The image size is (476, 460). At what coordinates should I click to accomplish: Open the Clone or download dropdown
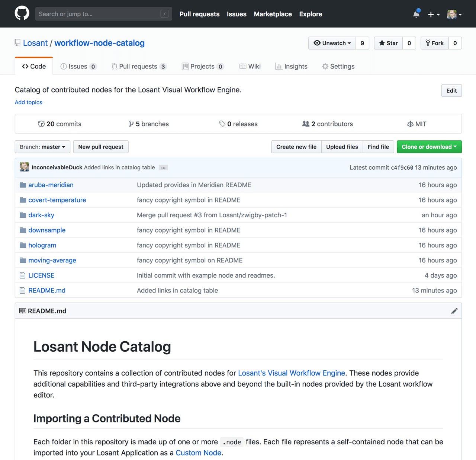click(x=429, y=147)
